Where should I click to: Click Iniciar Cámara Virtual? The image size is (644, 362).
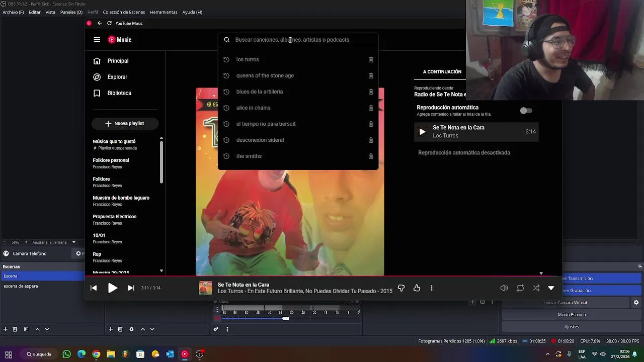[566, 302]
